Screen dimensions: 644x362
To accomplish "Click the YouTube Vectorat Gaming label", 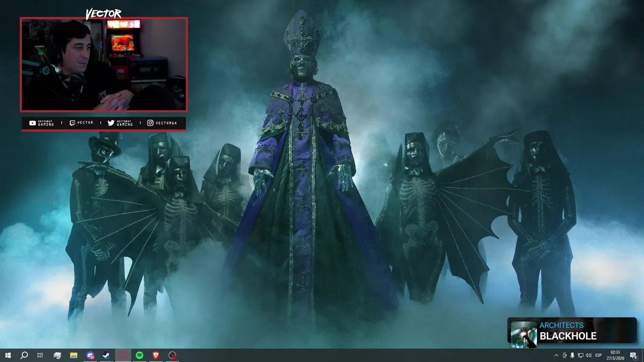I will (41, 123).
